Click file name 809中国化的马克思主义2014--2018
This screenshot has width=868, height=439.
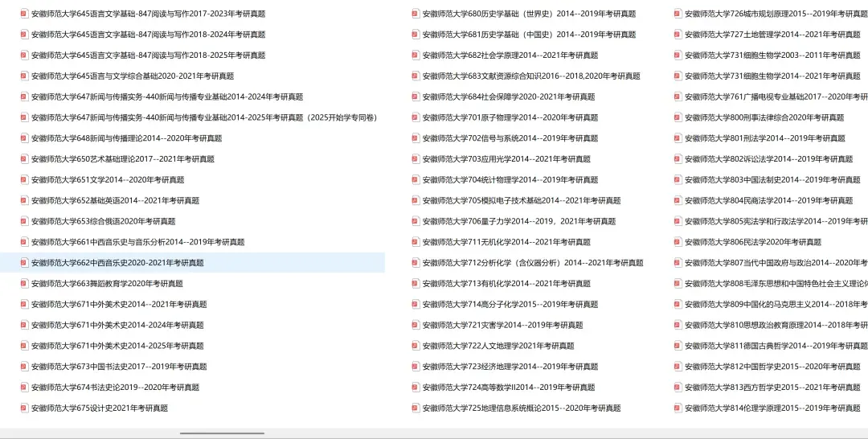(776, 304)
